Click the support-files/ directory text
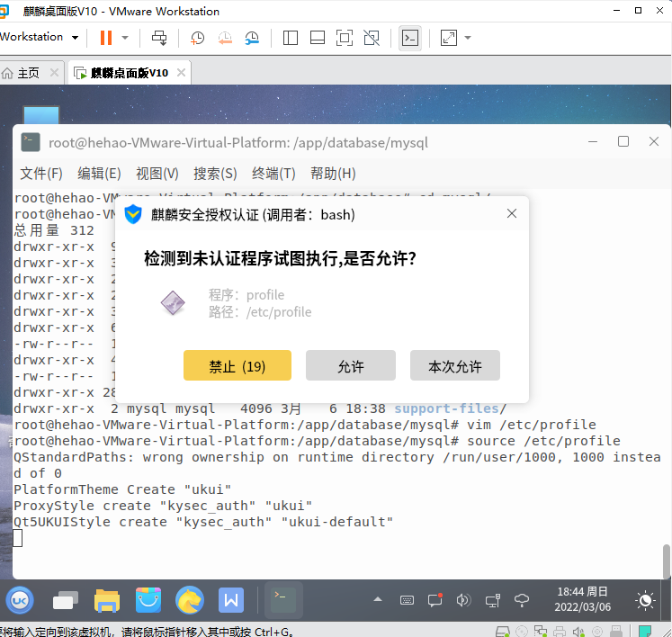672x637 pixels. (451, 408)
